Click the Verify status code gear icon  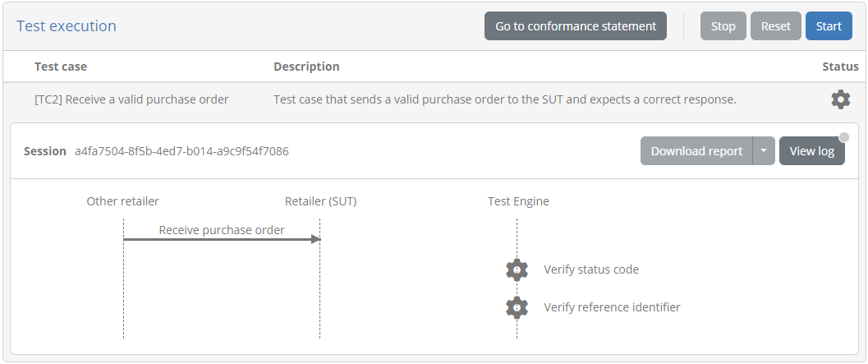[x=517, y=270]
